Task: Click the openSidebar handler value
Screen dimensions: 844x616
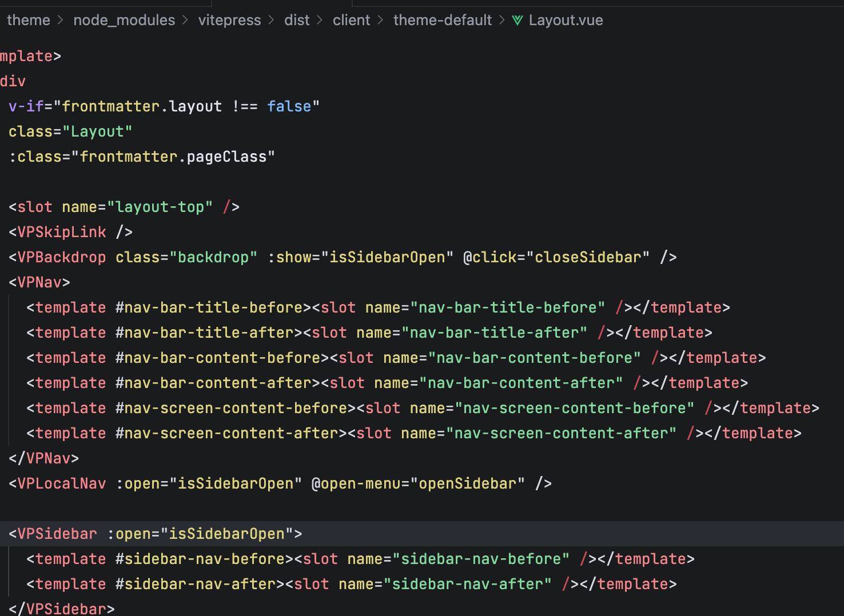Action: (x=467, y=483)
